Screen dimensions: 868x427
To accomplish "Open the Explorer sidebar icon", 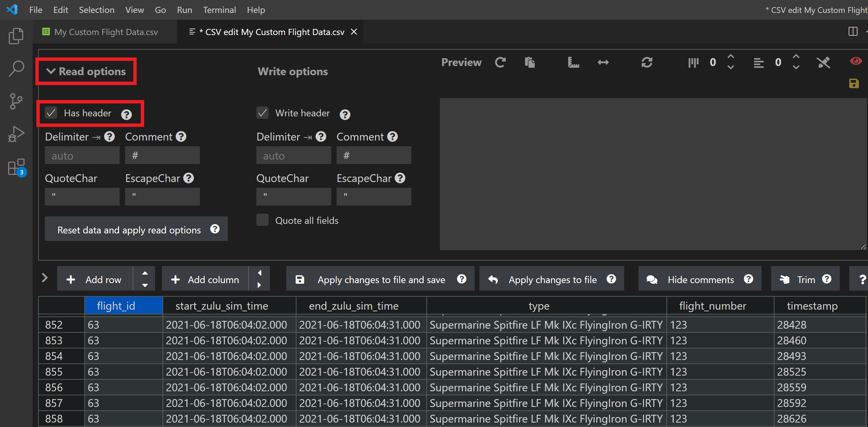I will tap(16, 36).
